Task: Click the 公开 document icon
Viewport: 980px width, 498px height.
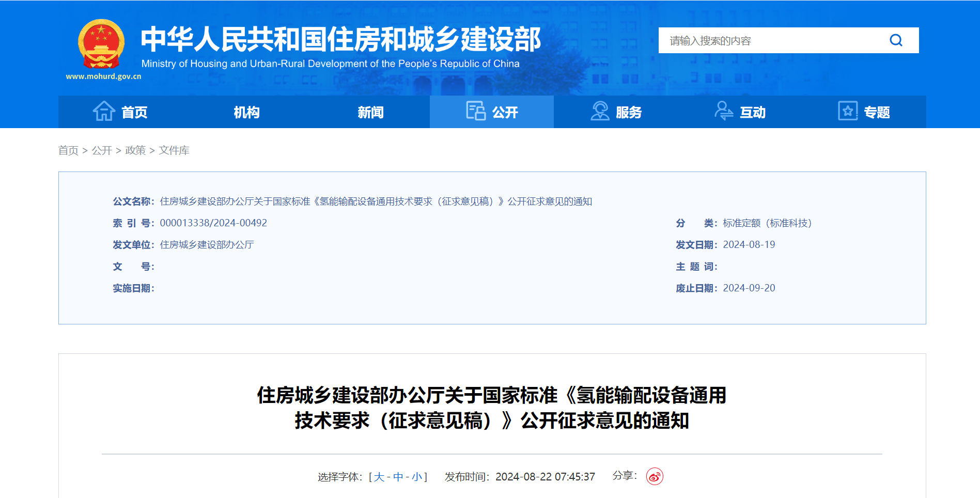Action: click(476, 111)
